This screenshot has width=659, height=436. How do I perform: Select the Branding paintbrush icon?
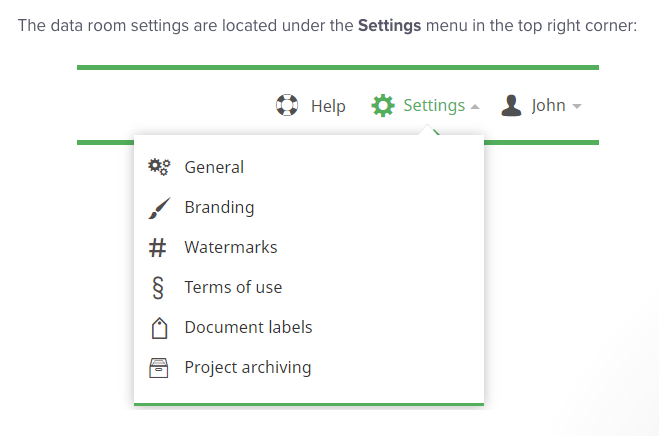(159, 208)
